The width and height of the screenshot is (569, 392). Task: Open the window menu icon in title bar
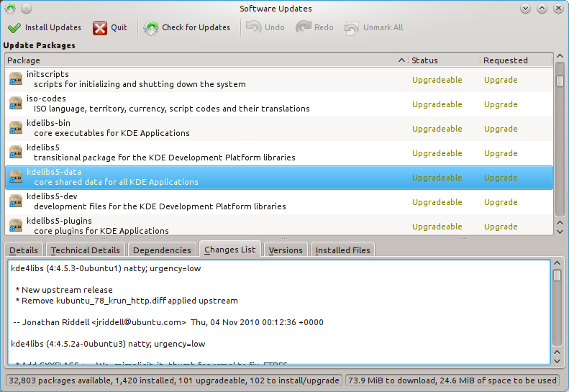pos(10,8)
